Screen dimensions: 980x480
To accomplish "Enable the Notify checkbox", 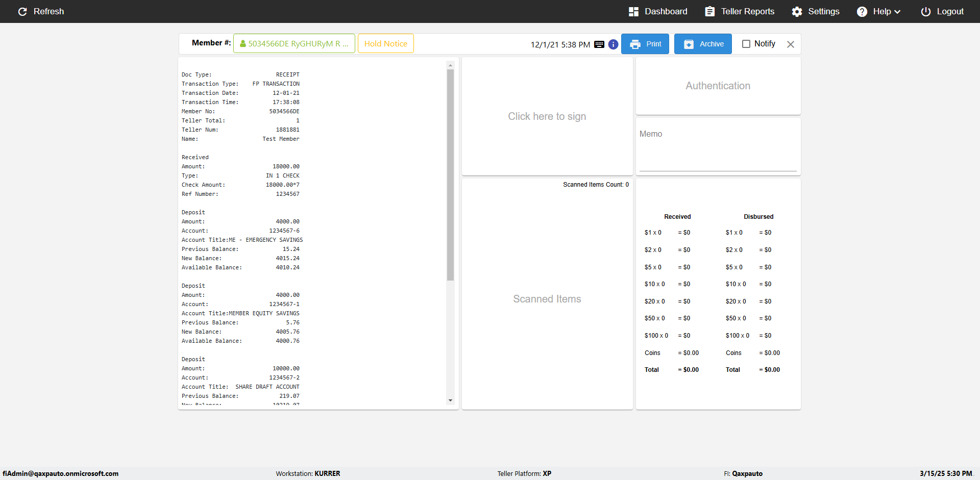I will pyautogui.click(x=746, y=44).
